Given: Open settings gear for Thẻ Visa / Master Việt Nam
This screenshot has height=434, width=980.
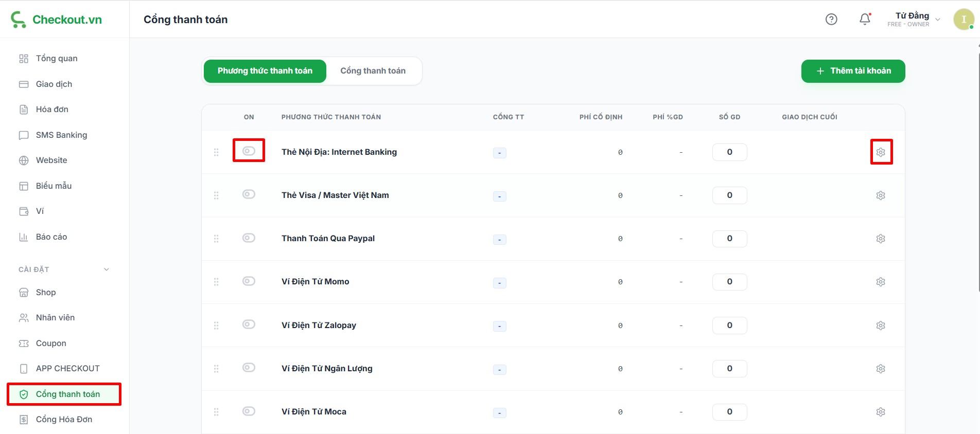Looking at the screenshot, I should [x=881, y=195].
